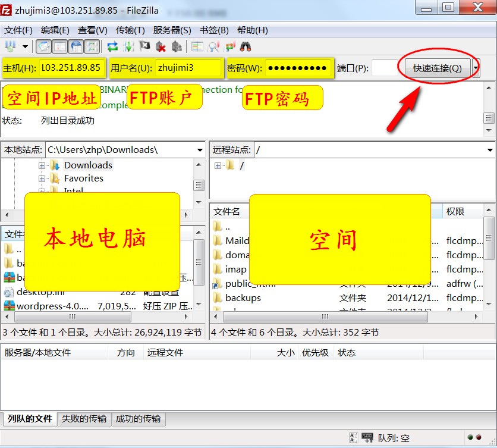The image size is (497, 448).
Task: Open the Site Manager icon
Action: click(x=11, y=46)
